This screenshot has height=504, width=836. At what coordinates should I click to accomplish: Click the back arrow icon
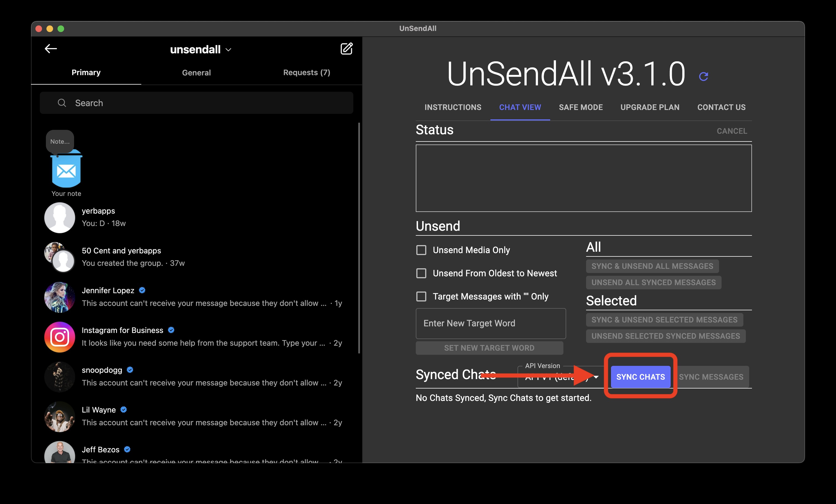[x=51, y=49]
